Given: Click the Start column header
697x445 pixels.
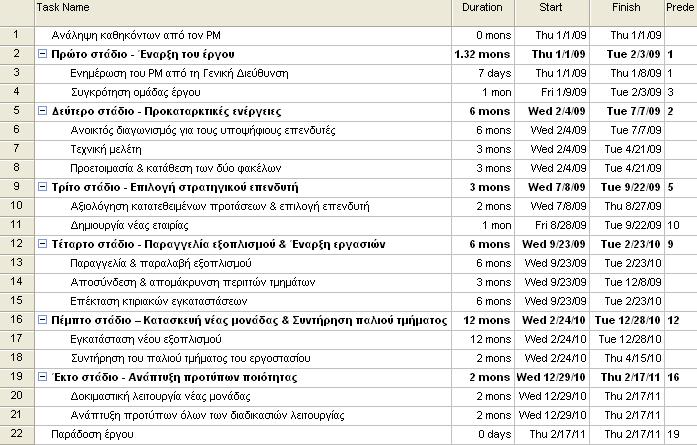Looking at the screenshot, I should (552, 12).
